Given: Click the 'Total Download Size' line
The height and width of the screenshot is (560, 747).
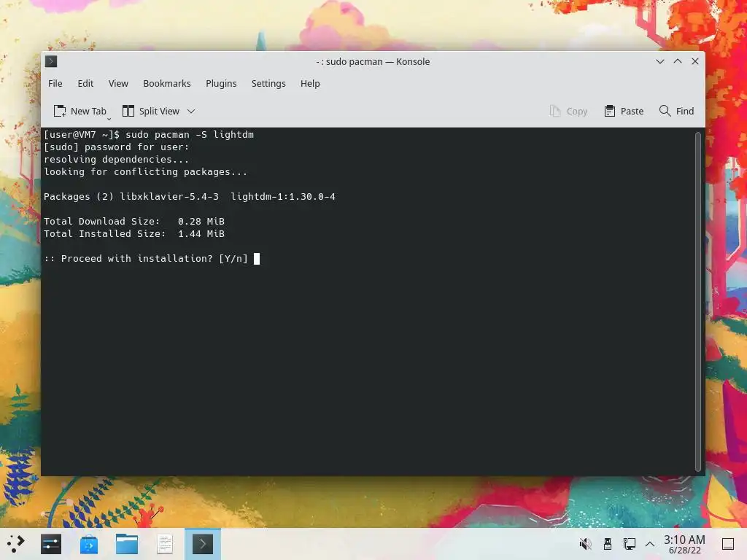Looking at the screenshot, I should tap(134, 222).
